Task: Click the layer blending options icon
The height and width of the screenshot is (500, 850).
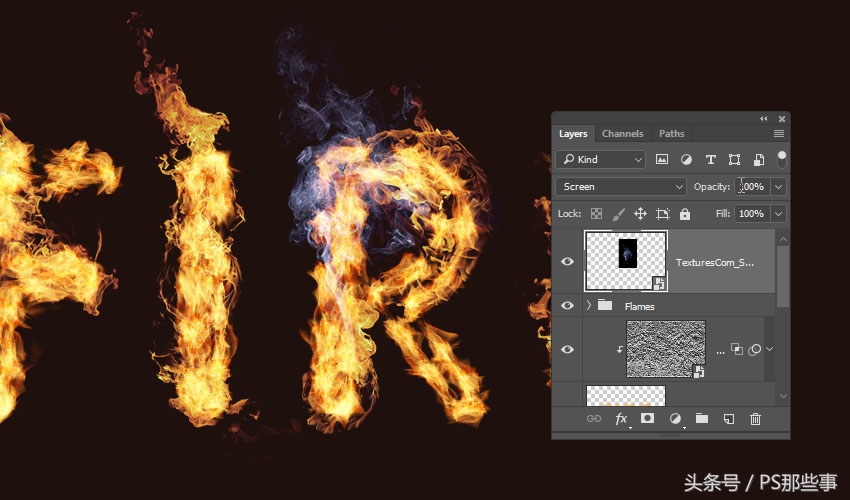Action: pos(737,349)
